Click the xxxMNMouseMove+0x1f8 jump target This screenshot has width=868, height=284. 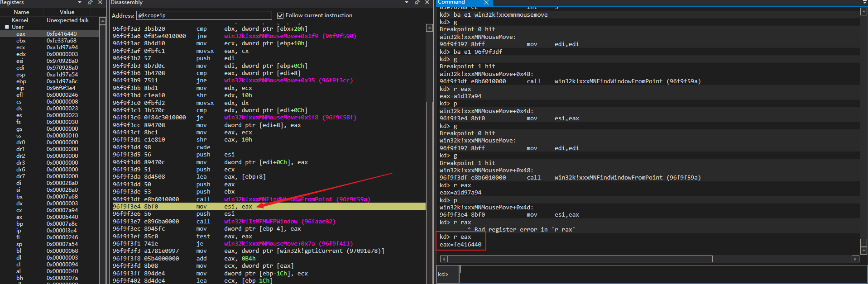pos(290,118)
